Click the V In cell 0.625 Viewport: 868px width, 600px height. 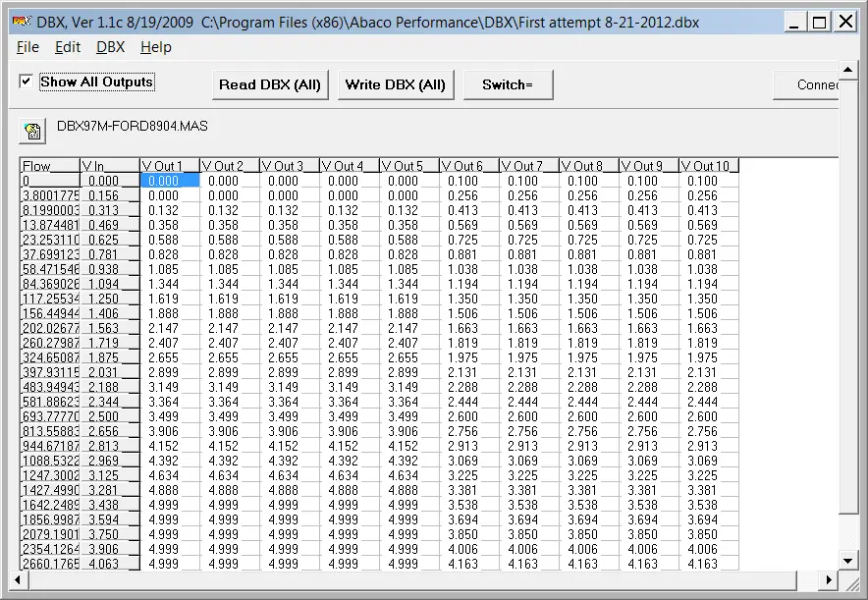tap(110, 240)
